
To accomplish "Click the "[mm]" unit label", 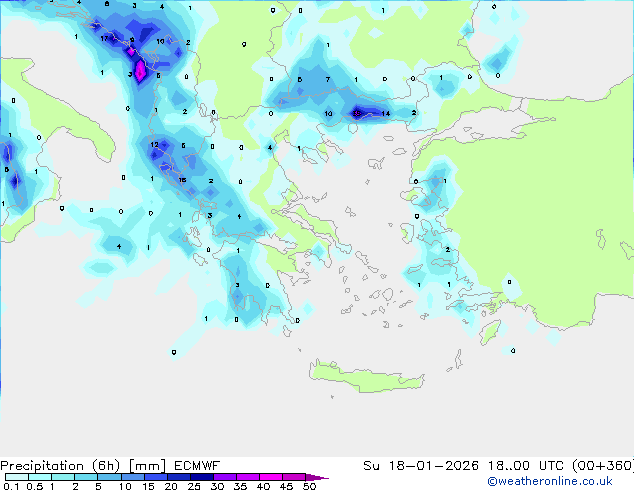I will pos(147,466).
